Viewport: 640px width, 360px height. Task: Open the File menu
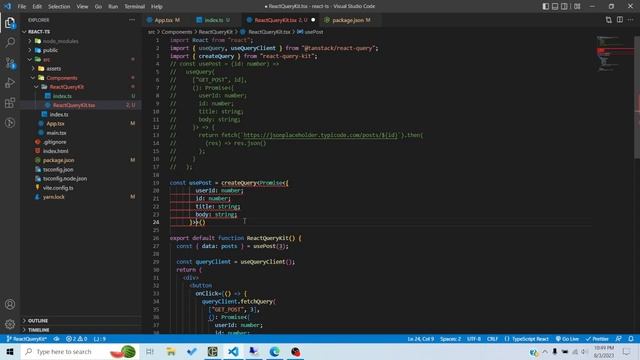point(22,7)
